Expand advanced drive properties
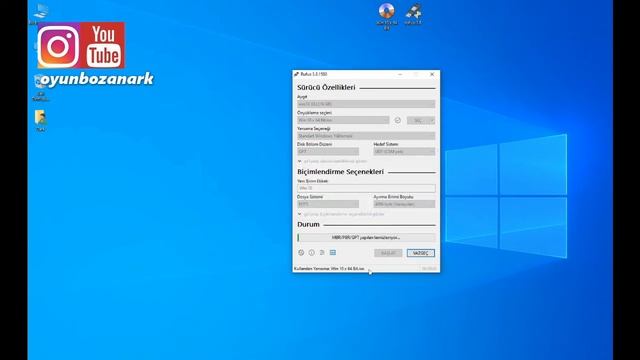640x360 pixels. pos(332,161)
